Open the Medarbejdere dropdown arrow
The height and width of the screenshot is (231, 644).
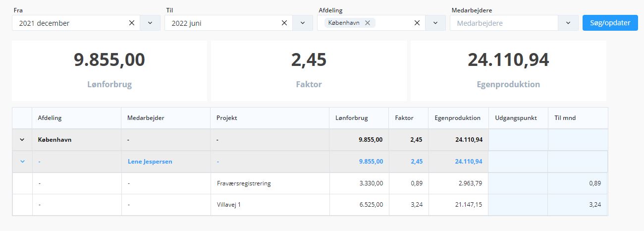coord(568,23)
